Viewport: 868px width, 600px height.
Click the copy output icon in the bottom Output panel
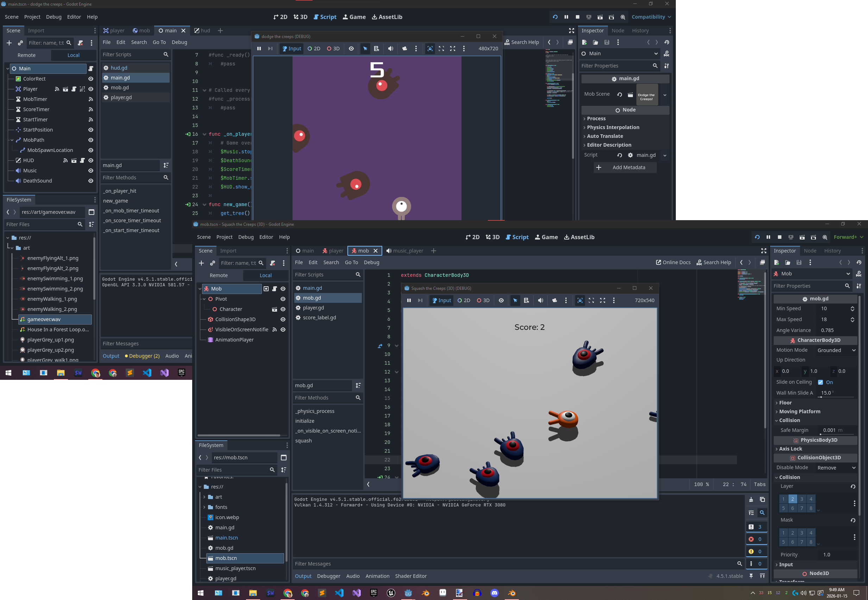point(762,500)
